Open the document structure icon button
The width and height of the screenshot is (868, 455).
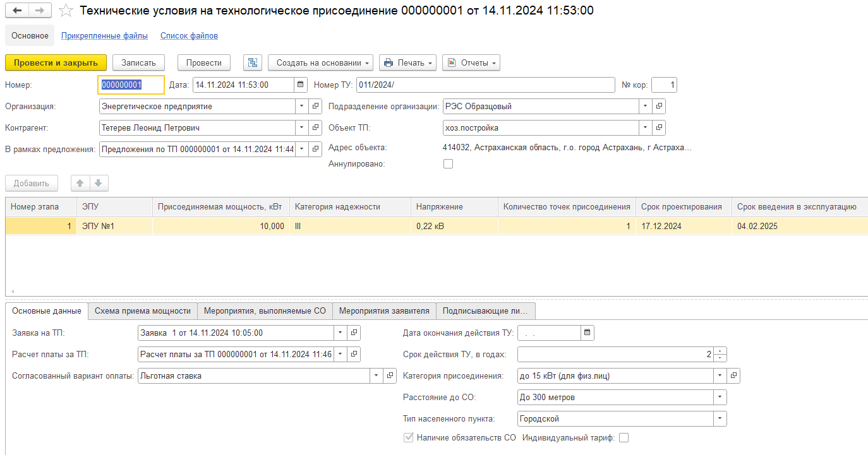click(x=253, y=62)
